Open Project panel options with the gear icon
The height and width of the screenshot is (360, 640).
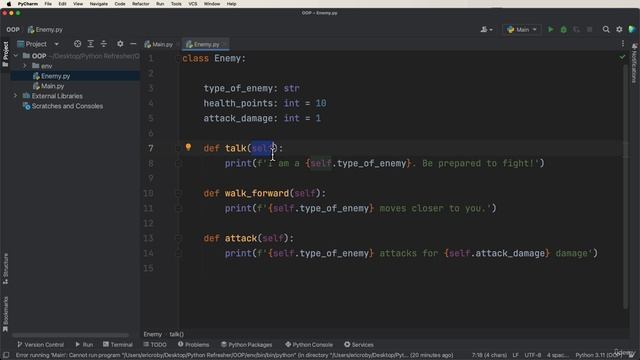click(x=120, y=44)
